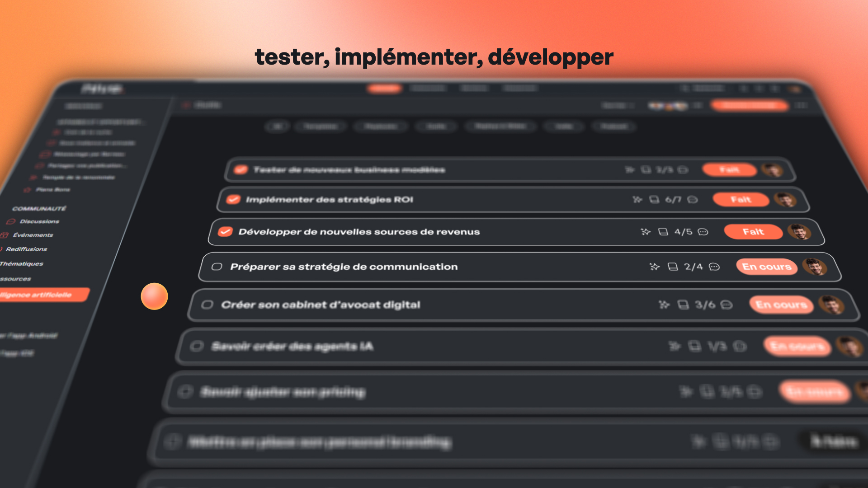Open comments on 'Savoir créer des agents IA'

tap(740, 346)
